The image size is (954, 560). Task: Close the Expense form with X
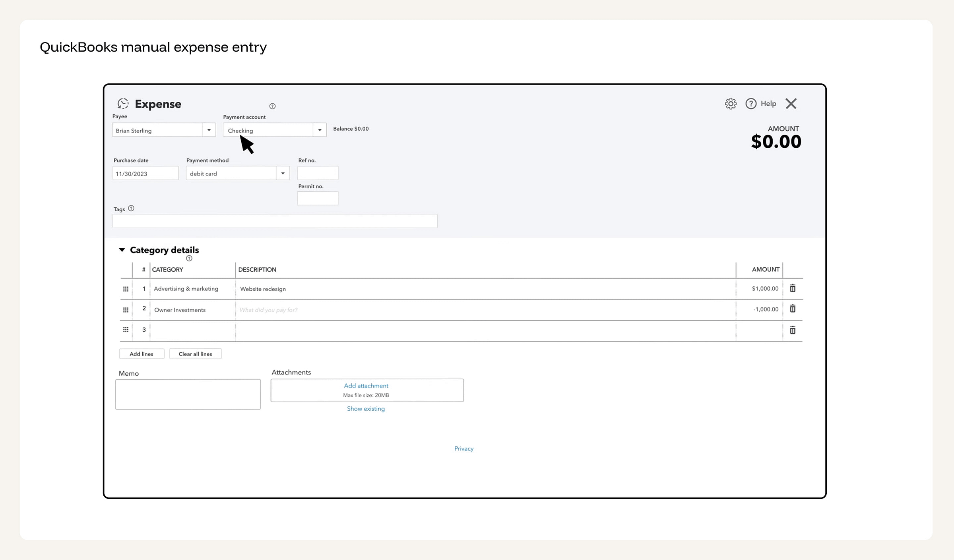[791, 104]
